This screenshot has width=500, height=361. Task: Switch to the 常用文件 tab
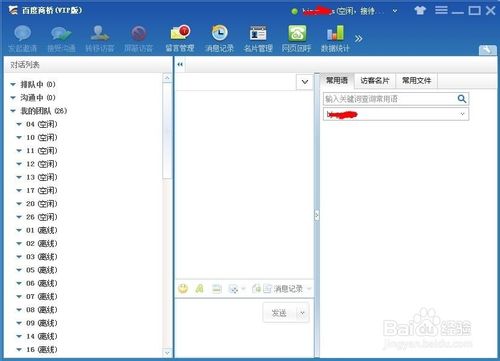pyautogui.click(x=416, y=80)
